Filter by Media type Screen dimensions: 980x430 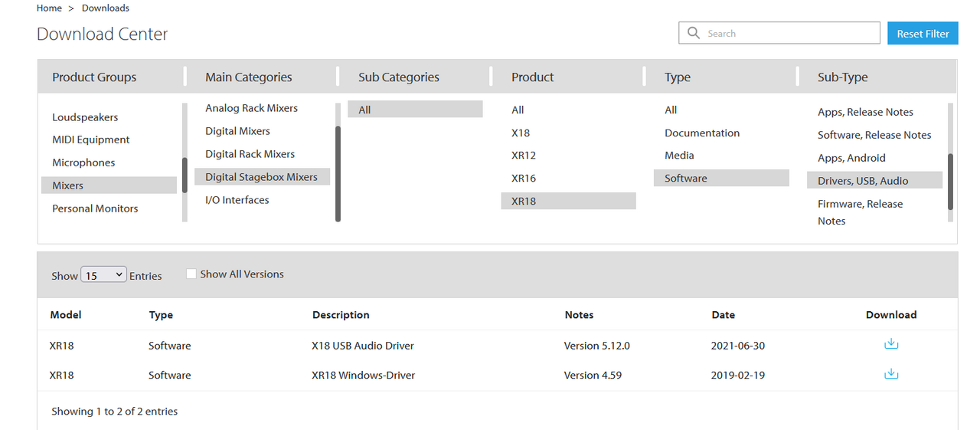point(679,155)
